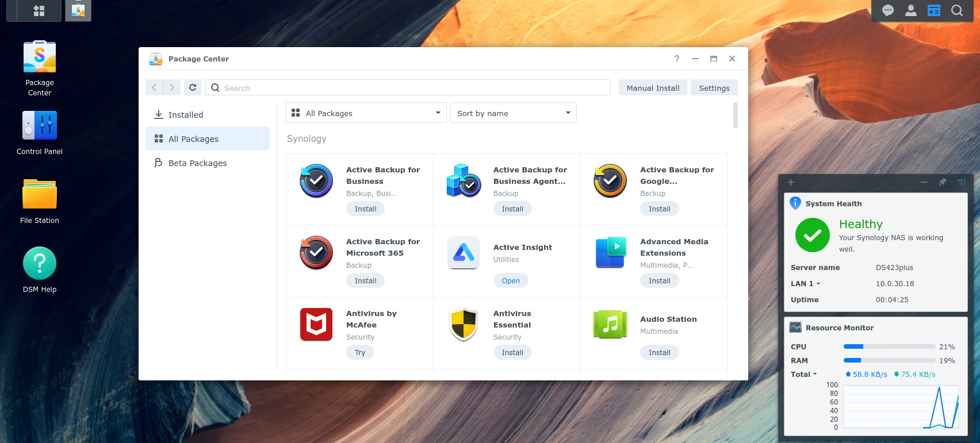Image resolution: width=980 pixels, height=443 pixels.
Task: Select Installed in the sidebar
Action: 208,114
